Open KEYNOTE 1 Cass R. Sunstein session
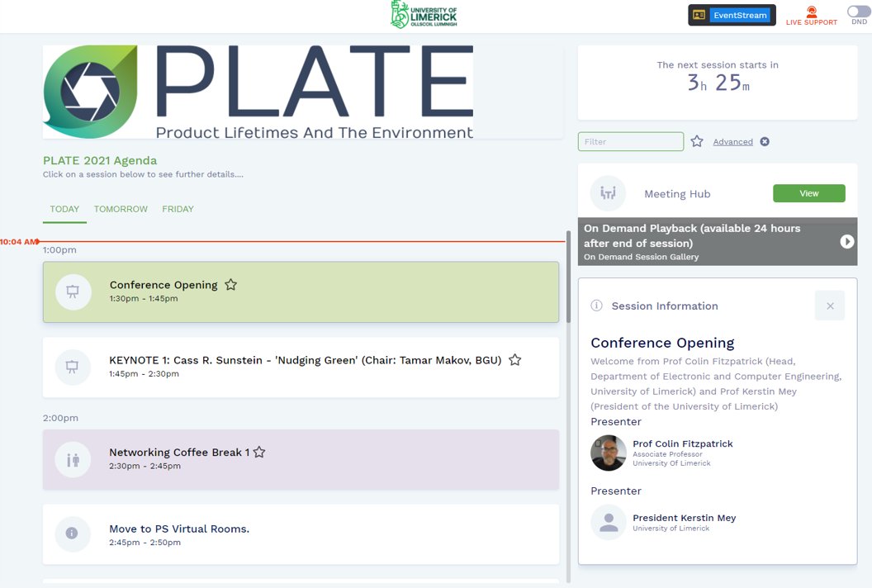 click(x=301, y=367)
